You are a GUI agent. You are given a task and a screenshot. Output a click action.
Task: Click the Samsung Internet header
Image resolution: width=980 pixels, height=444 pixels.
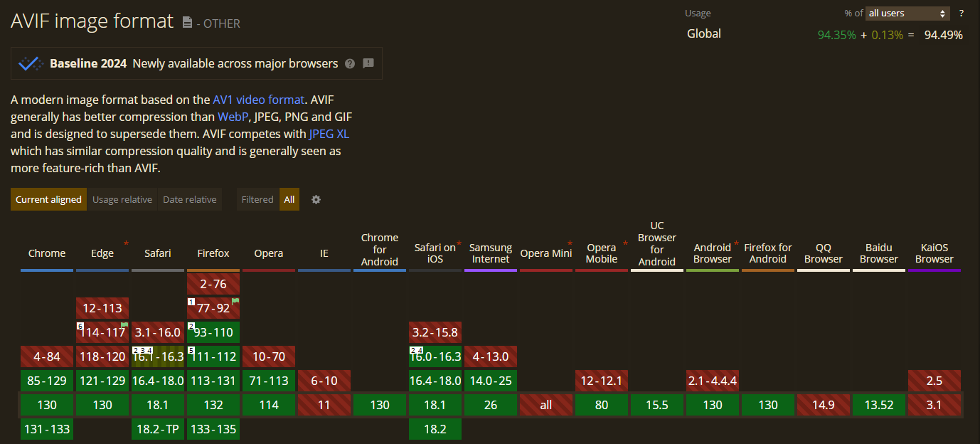click(x=491, y=253)
